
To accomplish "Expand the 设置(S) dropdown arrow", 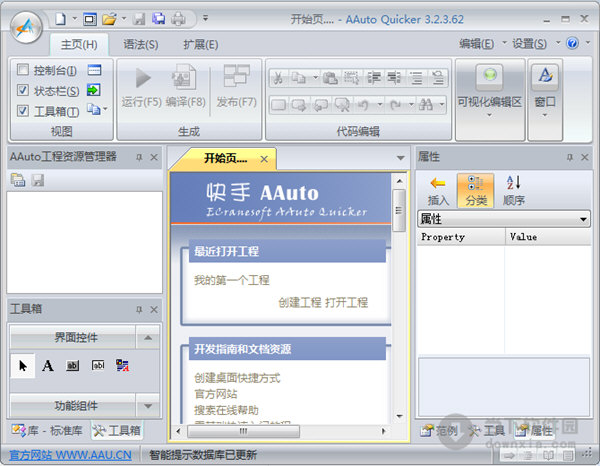I will coord(558,42).
